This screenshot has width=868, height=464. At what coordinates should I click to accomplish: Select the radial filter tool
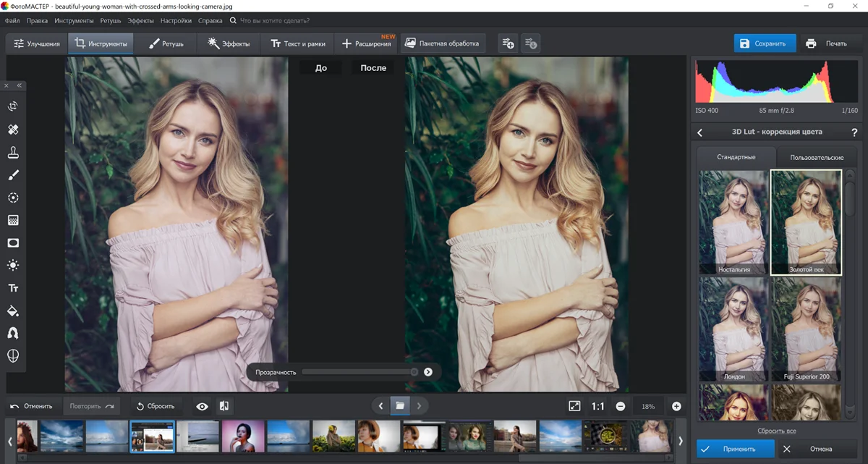pyautogui.click(x=13, y=198)
